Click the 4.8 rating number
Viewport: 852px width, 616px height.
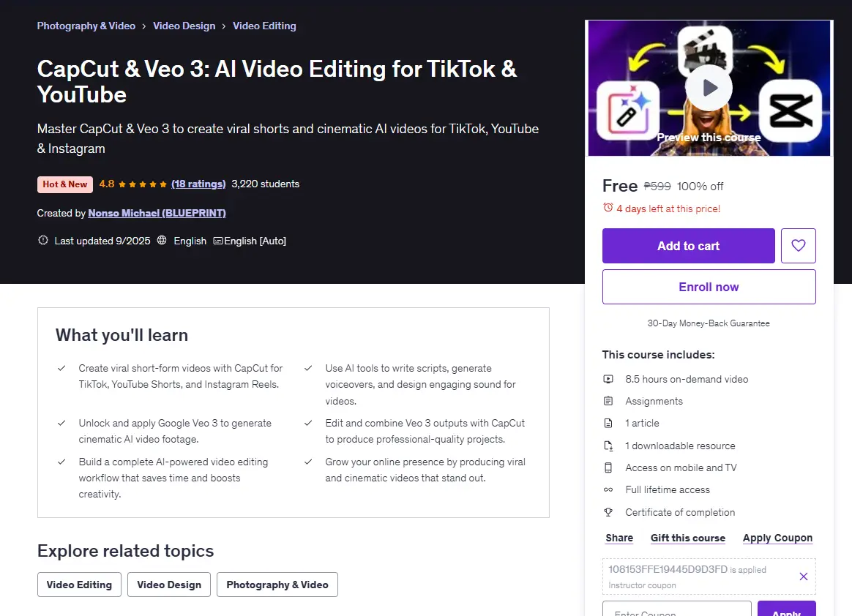(107, 184)
